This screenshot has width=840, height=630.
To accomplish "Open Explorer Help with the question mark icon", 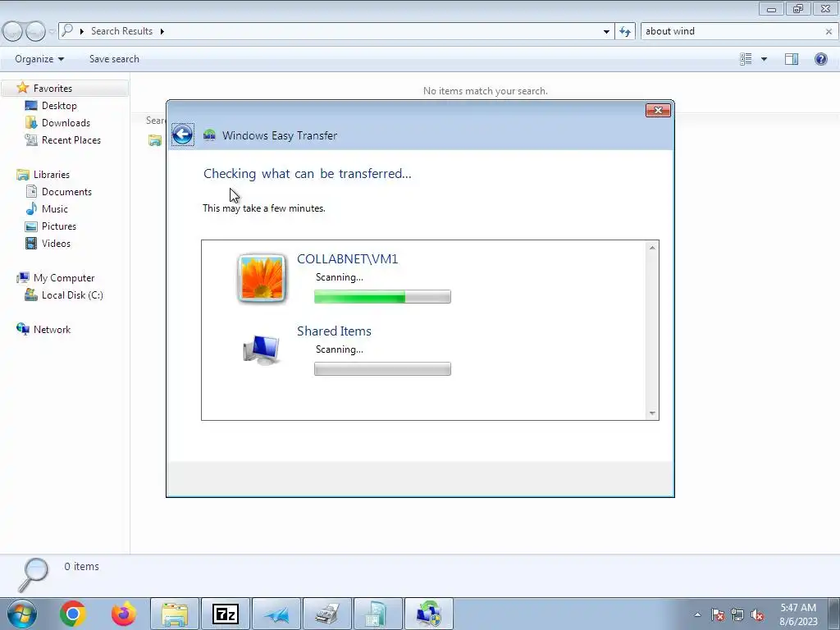I will tap(820, 59).
